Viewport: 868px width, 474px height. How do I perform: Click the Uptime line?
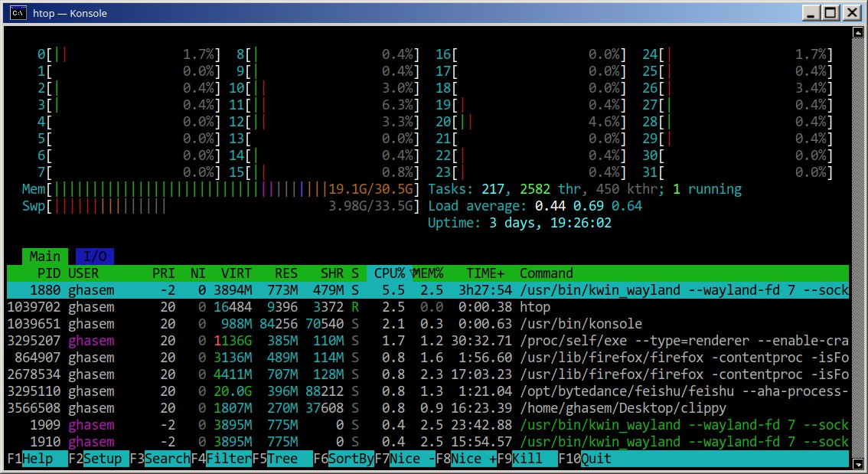point(520,223)
